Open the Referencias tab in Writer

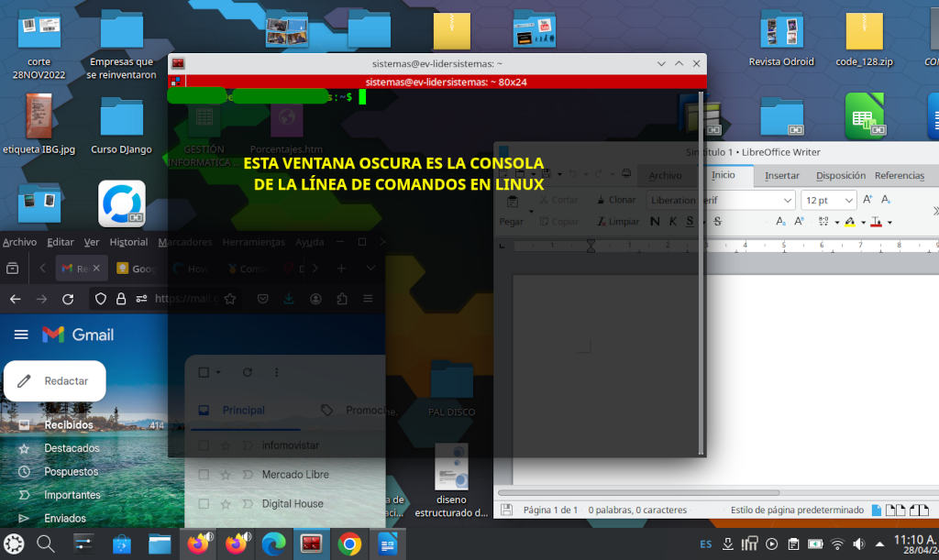(x=899, y=175)
